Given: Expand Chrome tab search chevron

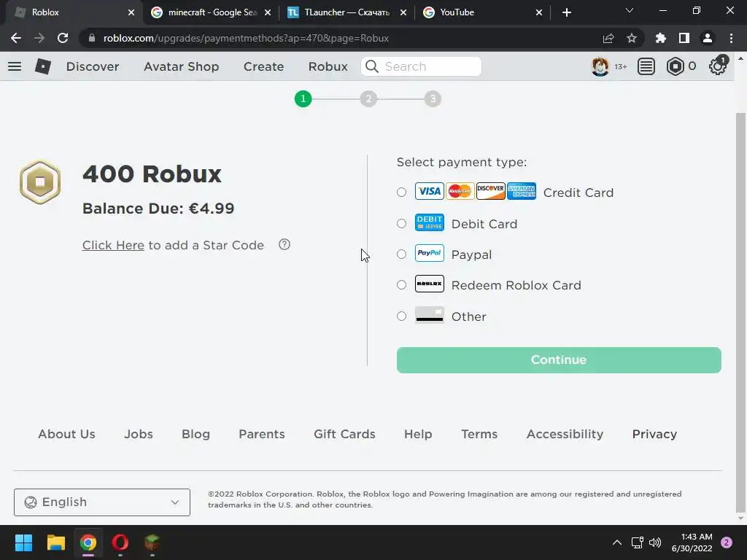Looking at the screenshot, I should click(x=630, y=10).
